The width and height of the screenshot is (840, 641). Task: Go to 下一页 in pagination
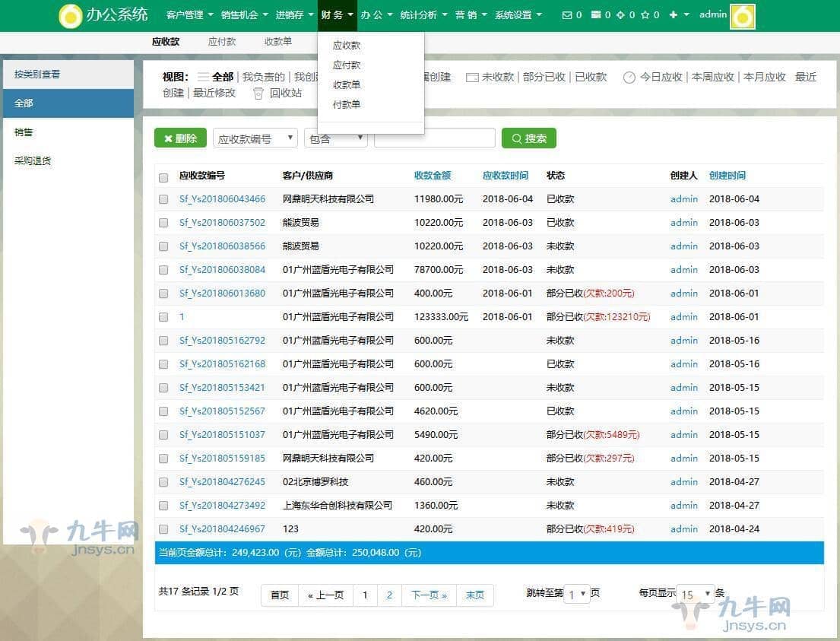coord(429,595)
